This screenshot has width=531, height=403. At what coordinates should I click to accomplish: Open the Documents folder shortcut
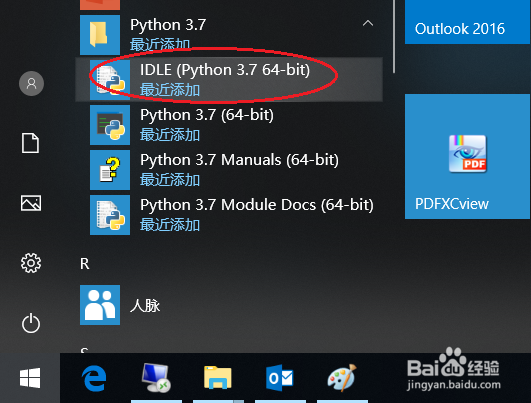pyautogui.click(x=30, y=143)
